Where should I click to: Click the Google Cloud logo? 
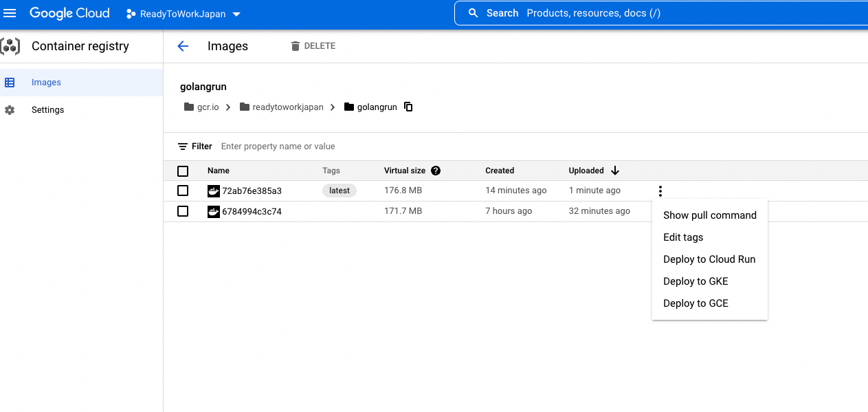(x=69, y=13)
